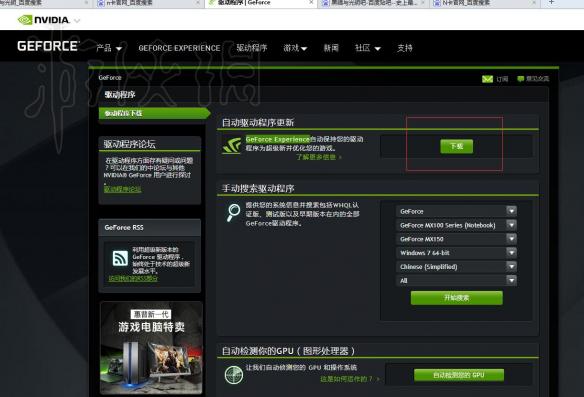Select the 驱动程序下载 sidebar tab
Image resolution: width=584 pixels, height=397 pixels.
[x=155, y=113]
